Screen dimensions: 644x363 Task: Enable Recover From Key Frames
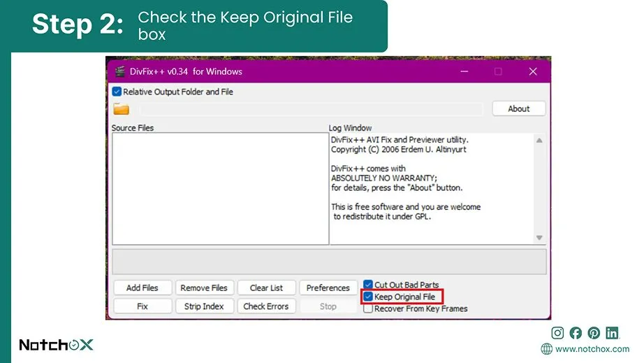(368, 308)
